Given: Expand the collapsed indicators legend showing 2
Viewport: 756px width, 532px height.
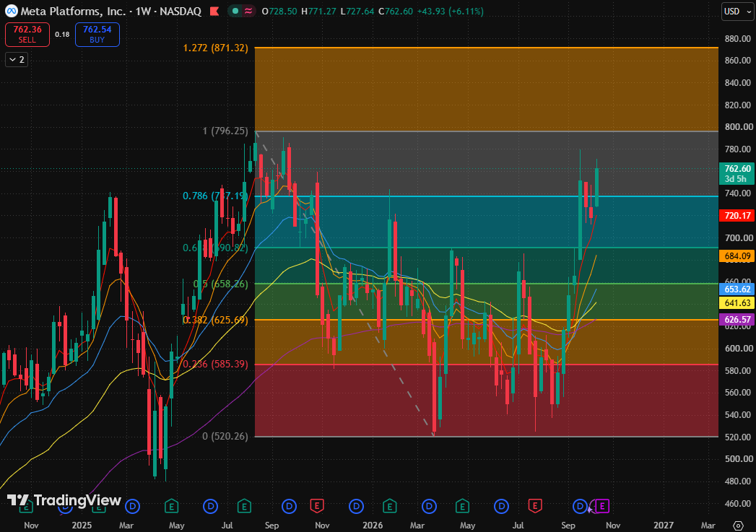Looking at the screenshot, I should click(x=17, y=60).
